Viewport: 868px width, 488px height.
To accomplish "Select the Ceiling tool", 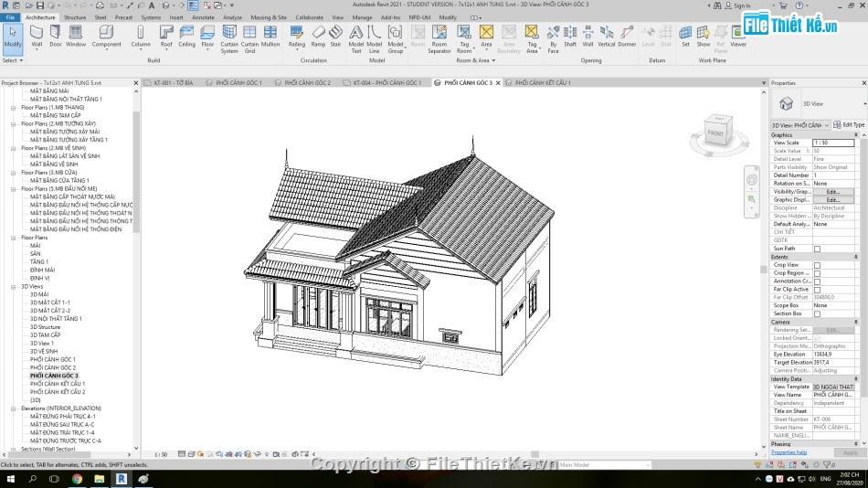I will click(x=186, y=37).
